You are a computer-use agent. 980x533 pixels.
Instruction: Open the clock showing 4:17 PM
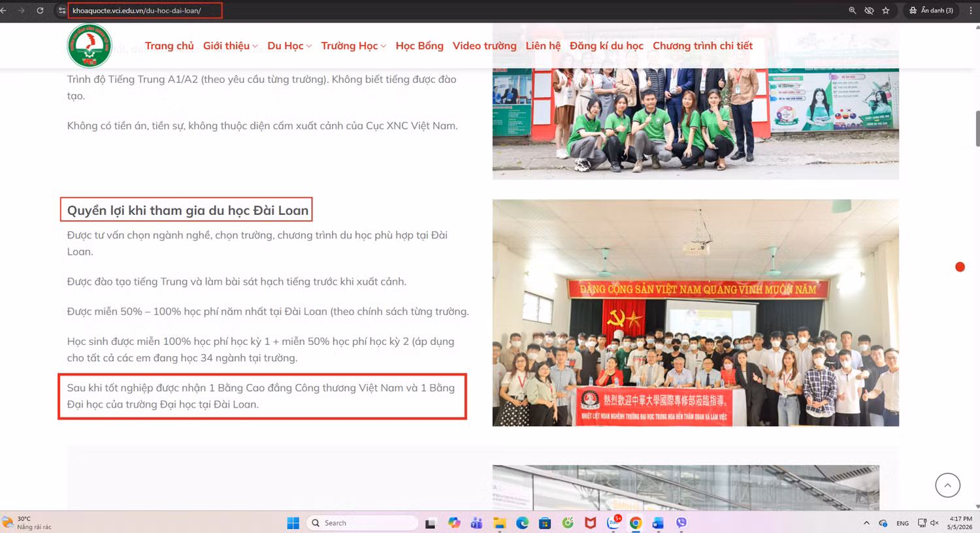pyautogui.click(x=960, y=523)
